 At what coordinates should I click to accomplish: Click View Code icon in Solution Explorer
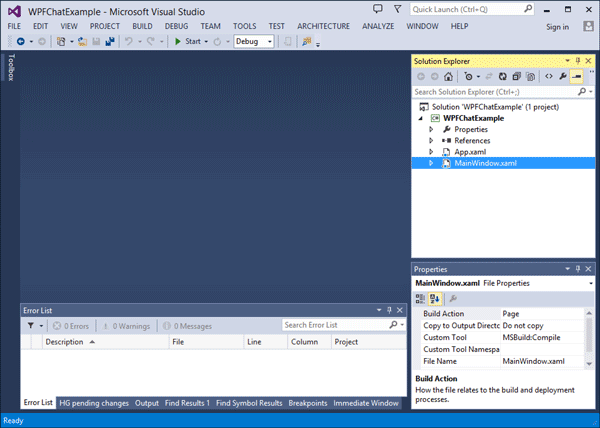tap(549, 76)
